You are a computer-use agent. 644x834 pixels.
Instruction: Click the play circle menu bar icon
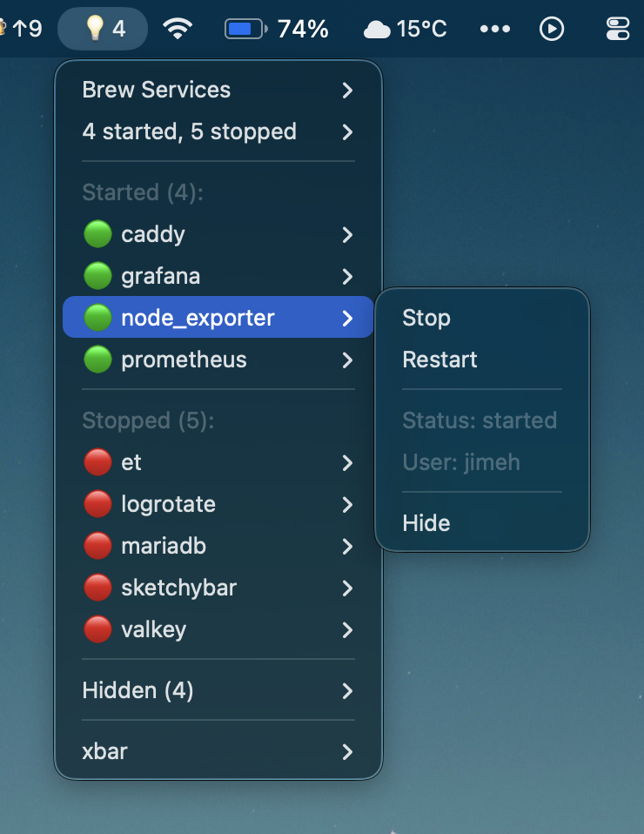point(552,29)
